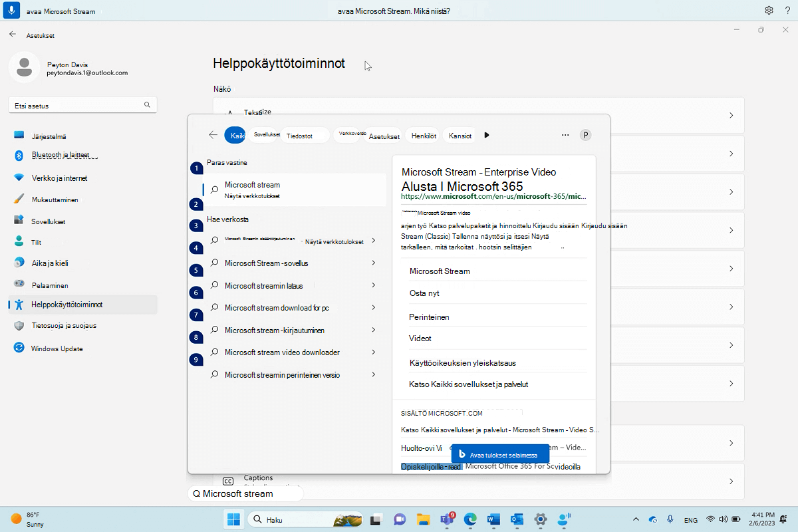This screenshot has height=532, width=798.
Task: Click the Etsi asetus search field
Action: point(83,105)
